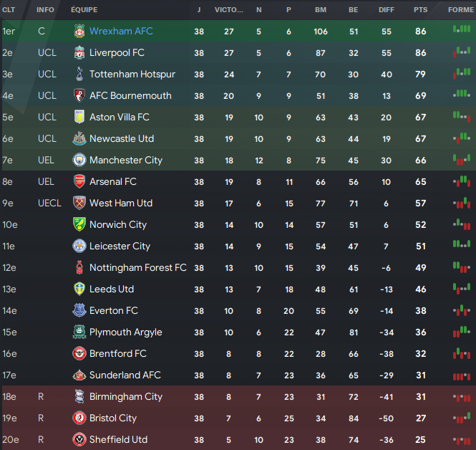Viewport: 476px width, 450px height.
Task: Sort table by DIFF column header
Action: click(x=387, y=10)
